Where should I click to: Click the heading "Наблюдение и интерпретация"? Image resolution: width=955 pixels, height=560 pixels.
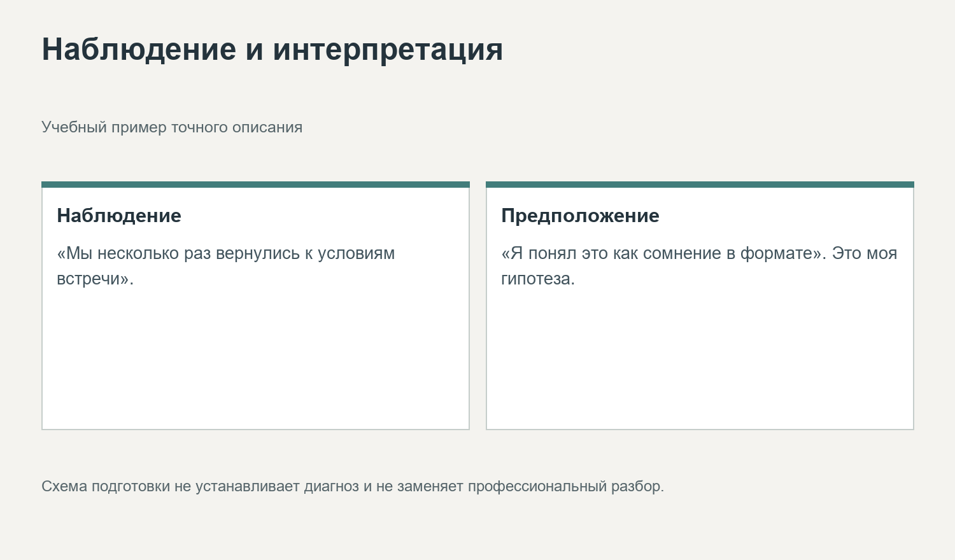tap(272, 49)
